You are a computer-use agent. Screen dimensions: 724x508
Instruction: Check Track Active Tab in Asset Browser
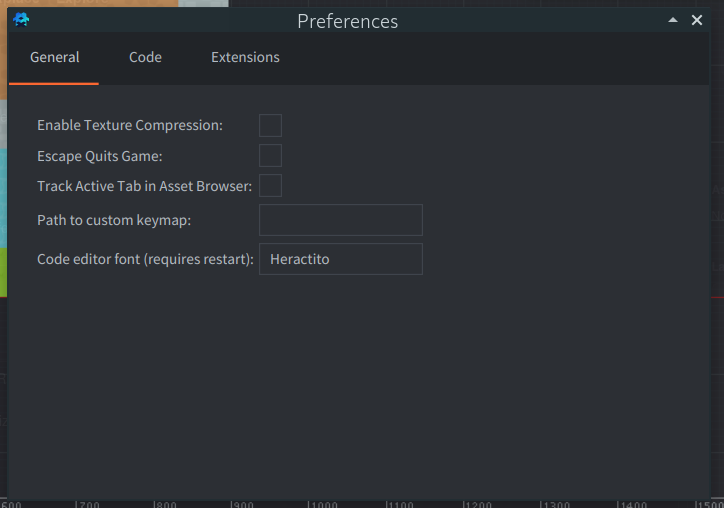tap(271, 186)
